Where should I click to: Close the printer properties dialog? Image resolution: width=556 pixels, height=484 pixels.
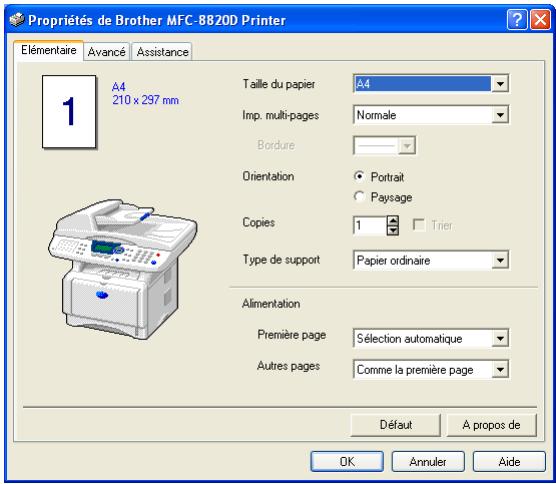(x=540, y=20)
